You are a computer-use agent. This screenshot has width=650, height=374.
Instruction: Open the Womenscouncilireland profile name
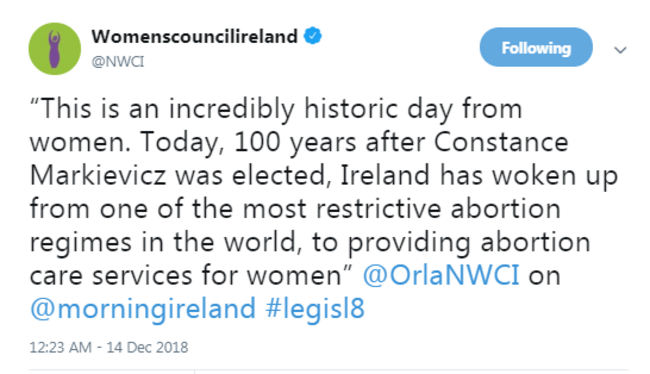point(194,36)
